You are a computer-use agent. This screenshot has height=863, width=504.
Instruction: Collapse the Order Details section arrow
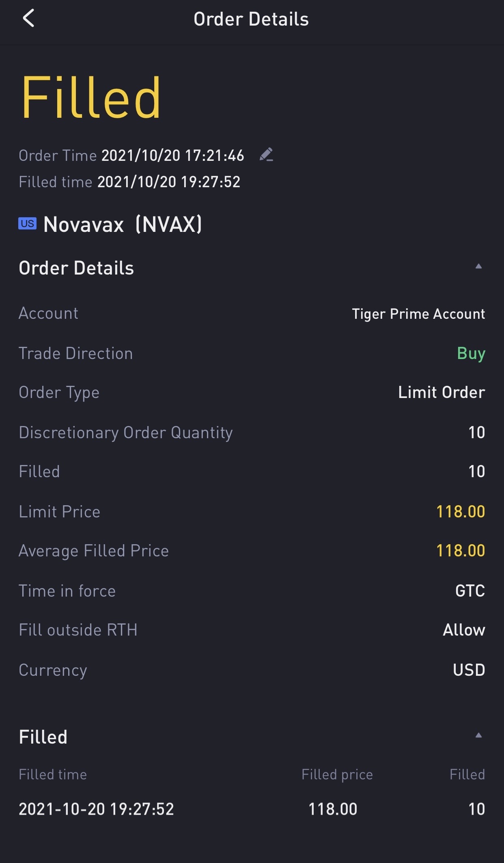pos(478,266)
